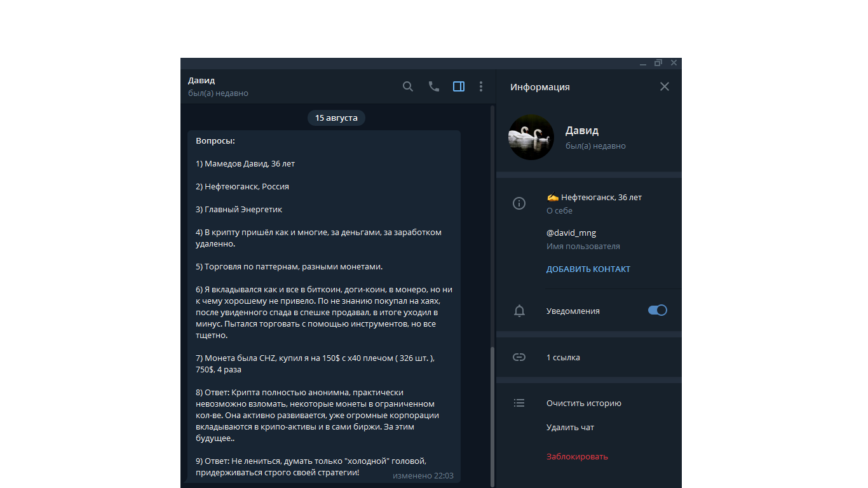Toggle the info side panel icon
The image size is (868, 488).
click(x=459, y=86)
